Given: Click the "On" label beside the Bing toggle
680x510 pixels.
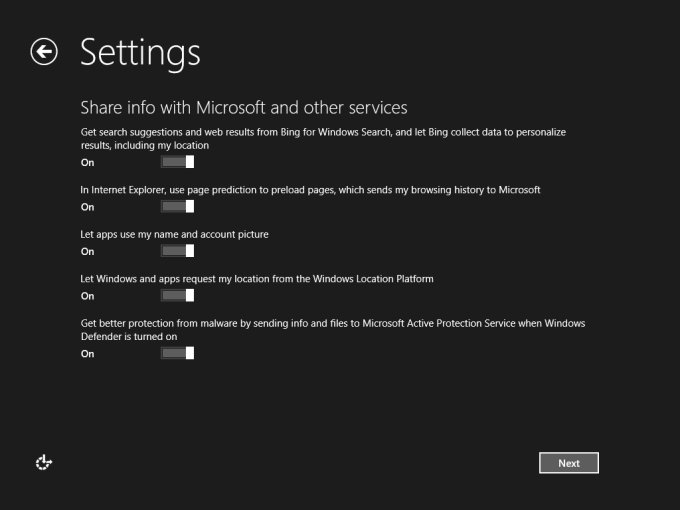Looking at the screenshot, I should (x=88, y=162).
